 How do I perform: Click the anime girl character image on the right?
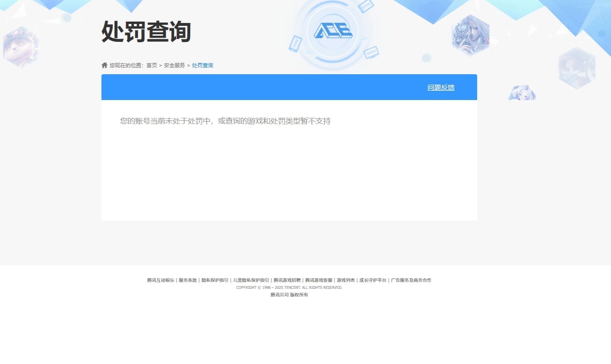[521, 92]
